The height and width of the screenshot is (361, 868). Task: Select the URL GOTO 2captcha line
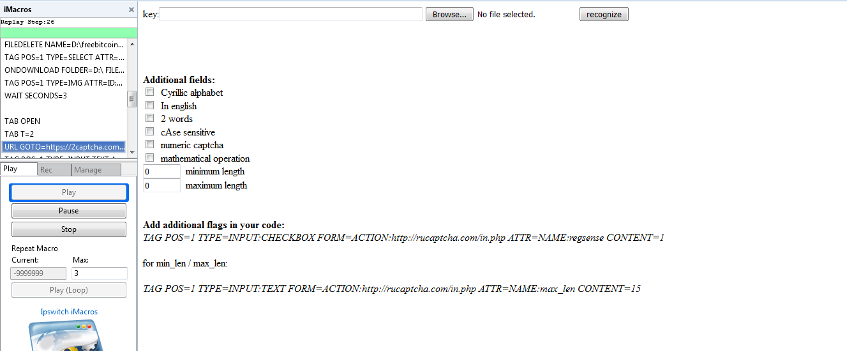64,147
